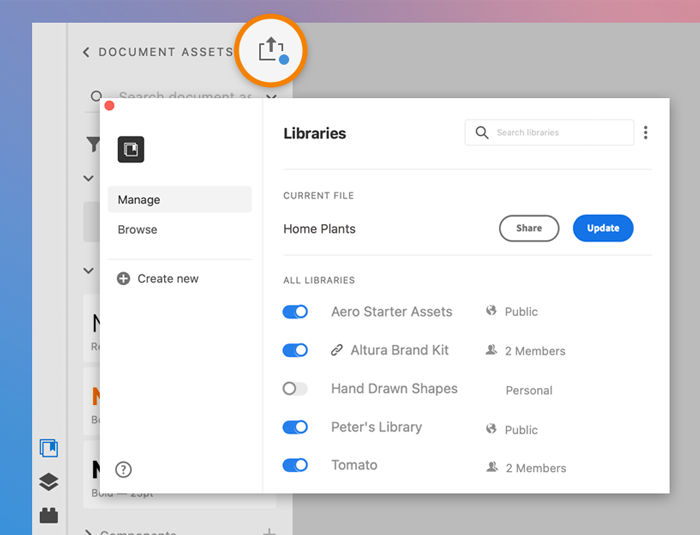Image resolution: width=700 pixels, height=535 pixels.
Task: Open the three-dot more options menu
Action: pos(646,132)
